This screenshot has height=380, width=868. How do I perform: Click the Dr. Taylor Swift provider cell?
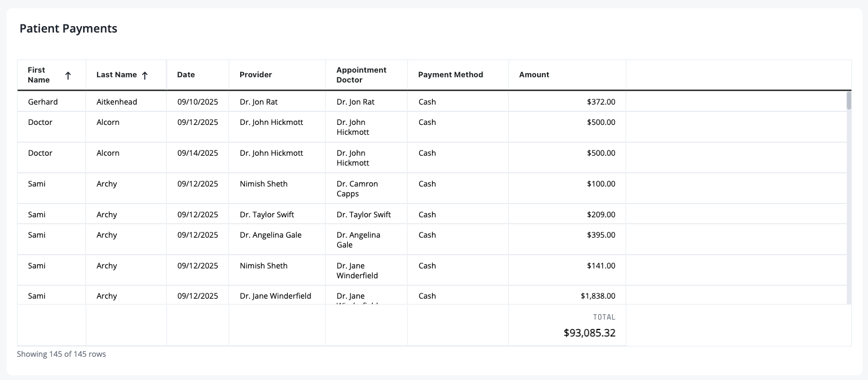tap(277, 214)
